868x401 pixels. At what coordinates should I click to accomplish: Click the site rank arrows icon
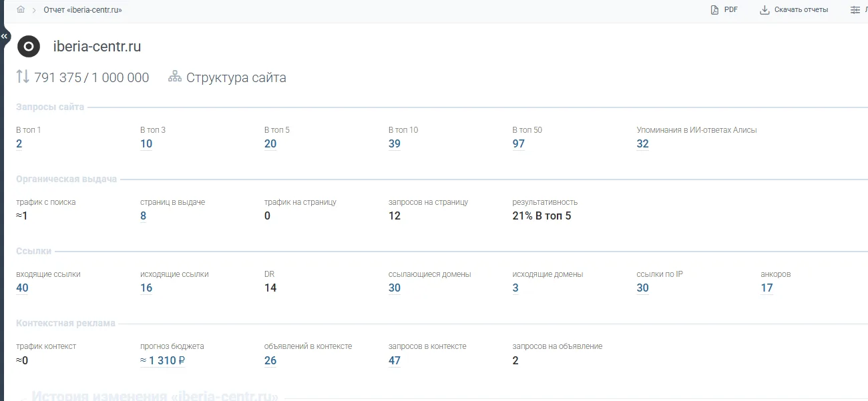(23, 77)
